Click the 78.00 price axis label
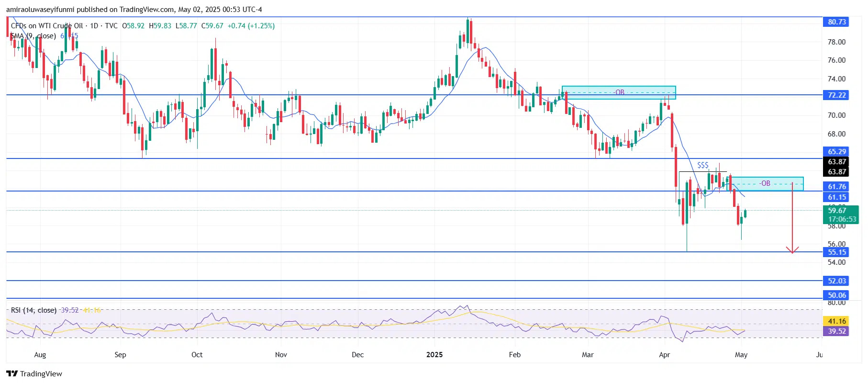Screen dimensions: 868x384 click(836, 42)
